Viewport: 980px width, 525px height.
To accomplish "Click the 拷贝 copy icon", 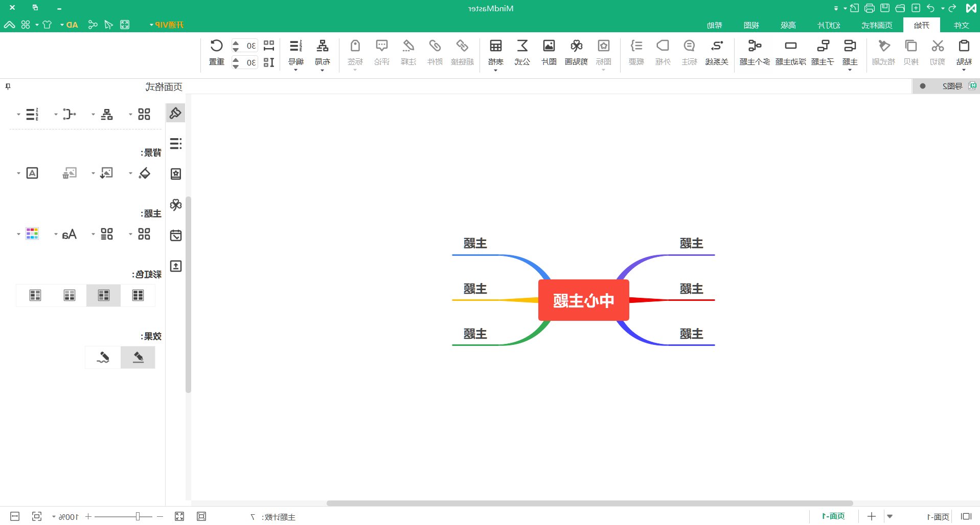I will coord(910,46).
